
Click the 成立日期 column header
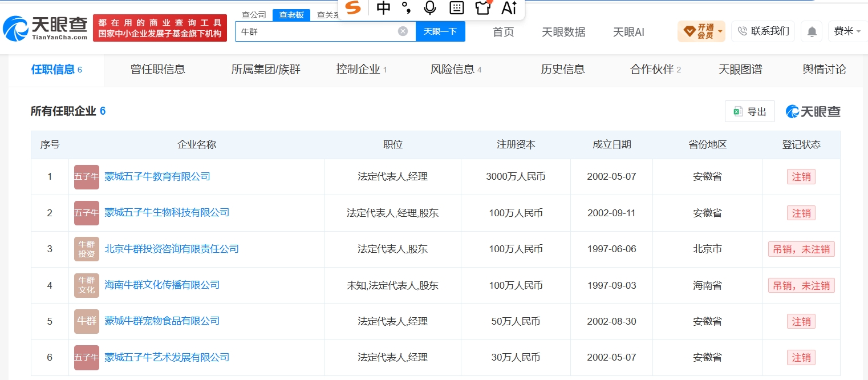click(x=612, y=145)
